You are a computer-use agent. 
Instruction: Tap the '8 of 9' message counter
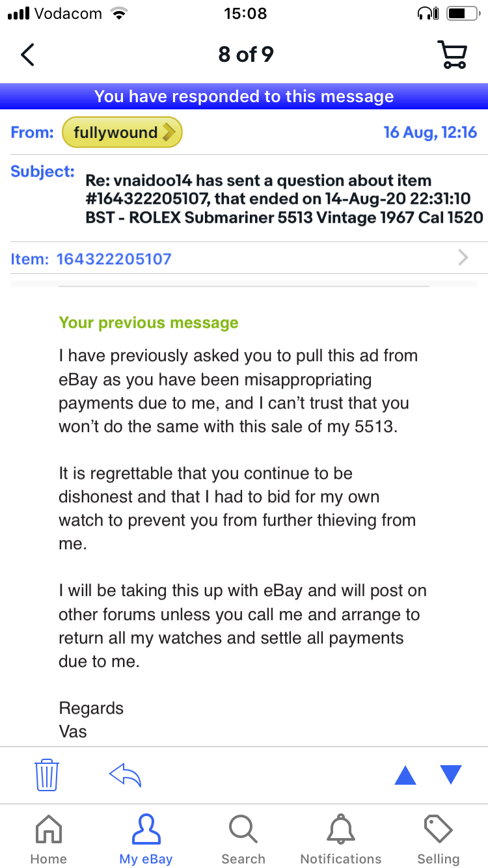(x=245, y=55)
